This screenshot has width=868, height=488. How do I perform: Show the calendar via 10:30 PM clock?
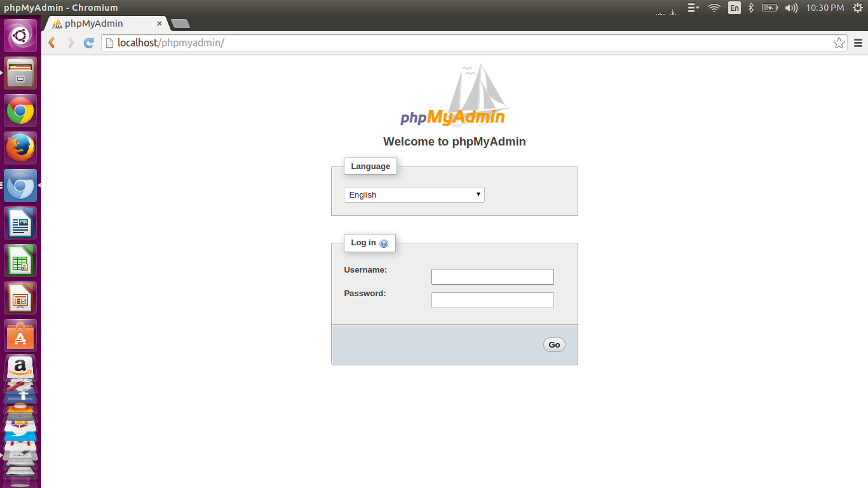click(x=825, y=8)
